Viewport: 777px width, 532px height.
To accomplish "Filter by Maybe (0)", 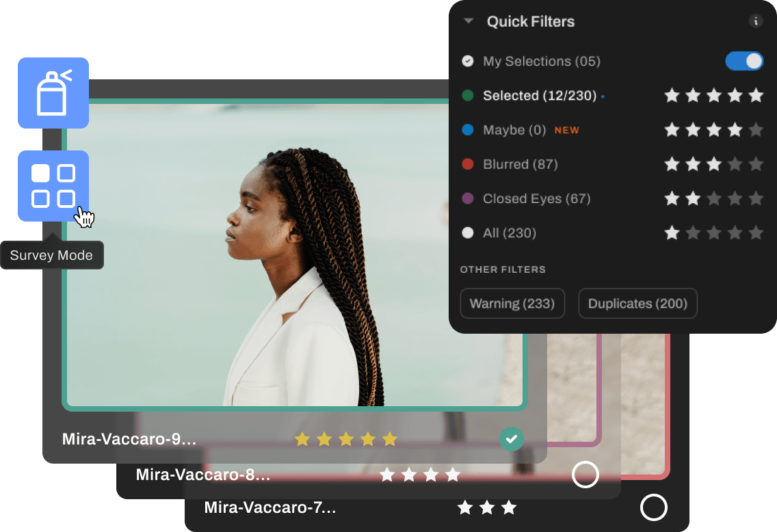I will pyautogui.click(x=514, y=130).
